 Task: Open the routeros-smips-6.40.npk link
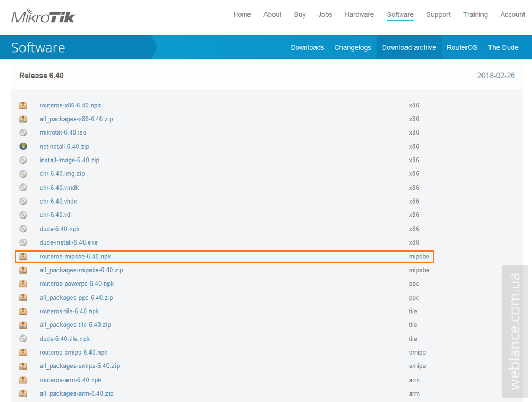(73, 352)
